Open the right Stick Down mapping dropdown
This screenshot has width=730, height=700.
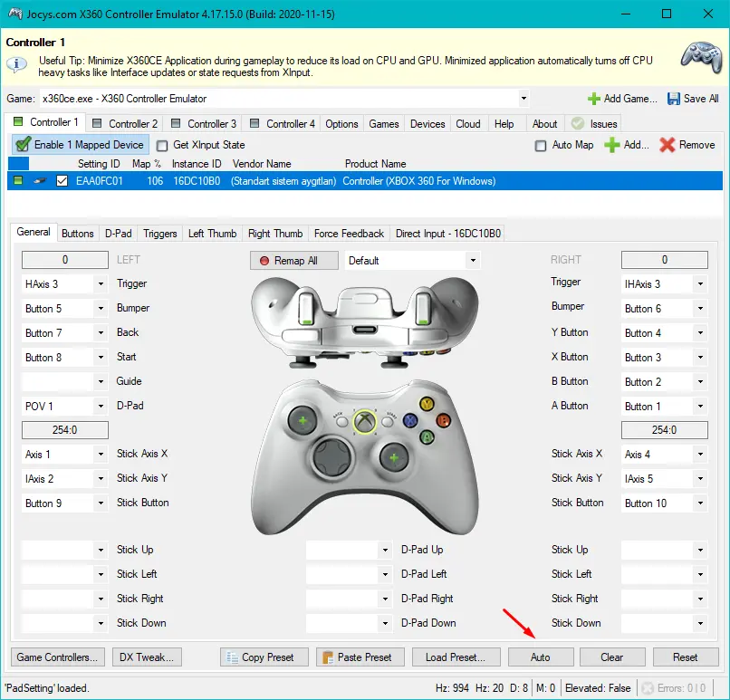pyautogui.click(x=700, y=623)
